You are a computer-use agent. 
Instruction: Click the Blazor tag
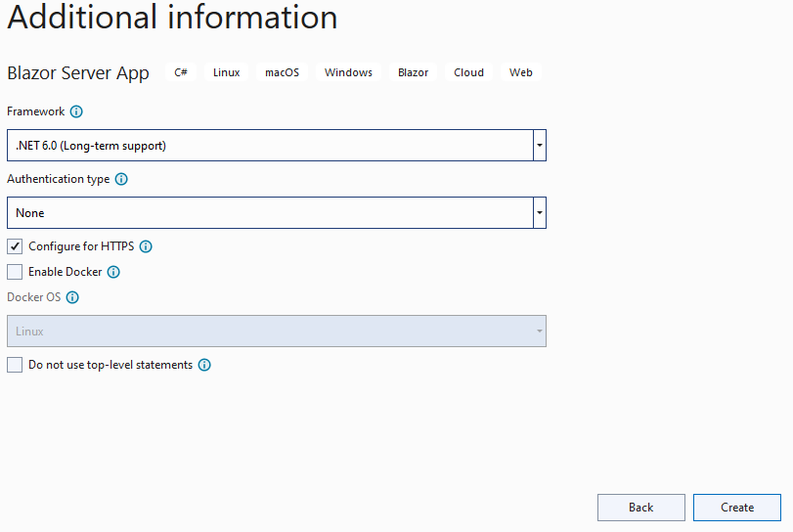point(414,72)
